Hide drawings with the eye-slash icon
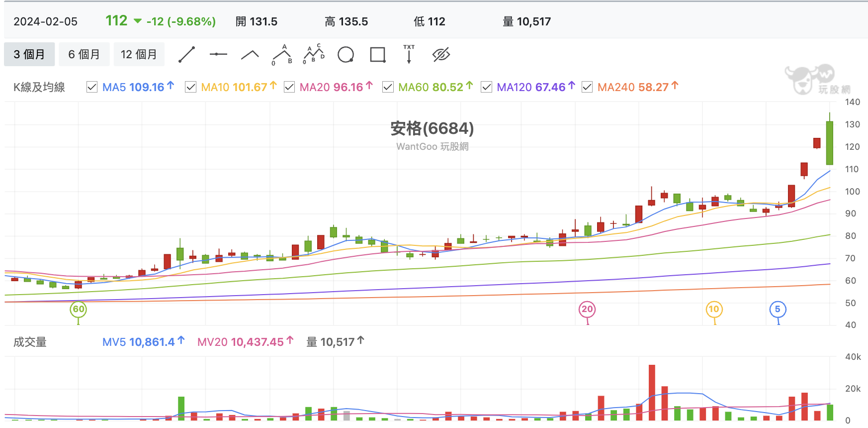868x428 pixels. tap(441, 55)
